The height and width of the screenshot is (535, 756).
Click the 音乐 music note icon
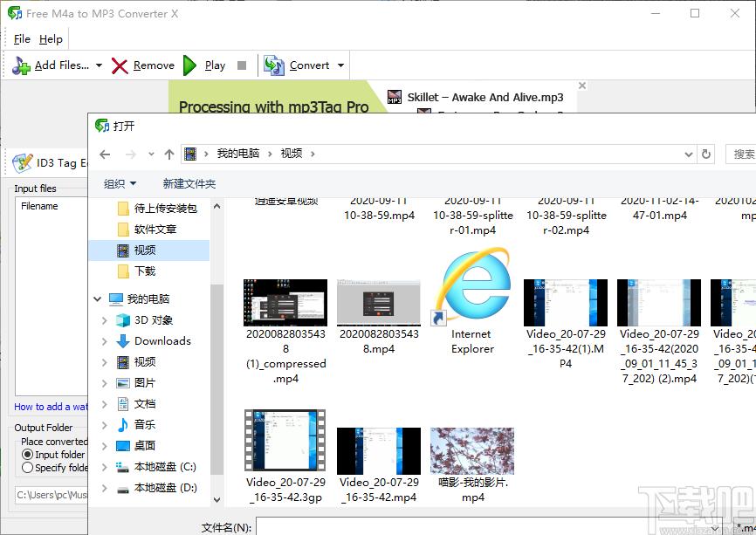click(123, 425)
